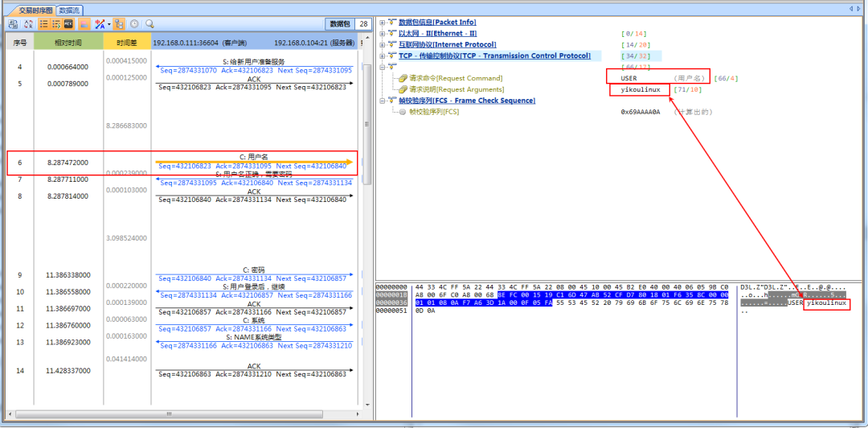Select row 4 message S: 给新用户准备服务
The width and height of the screenshot is (868, 428).
pyautogui.click(x=254, y=61)
